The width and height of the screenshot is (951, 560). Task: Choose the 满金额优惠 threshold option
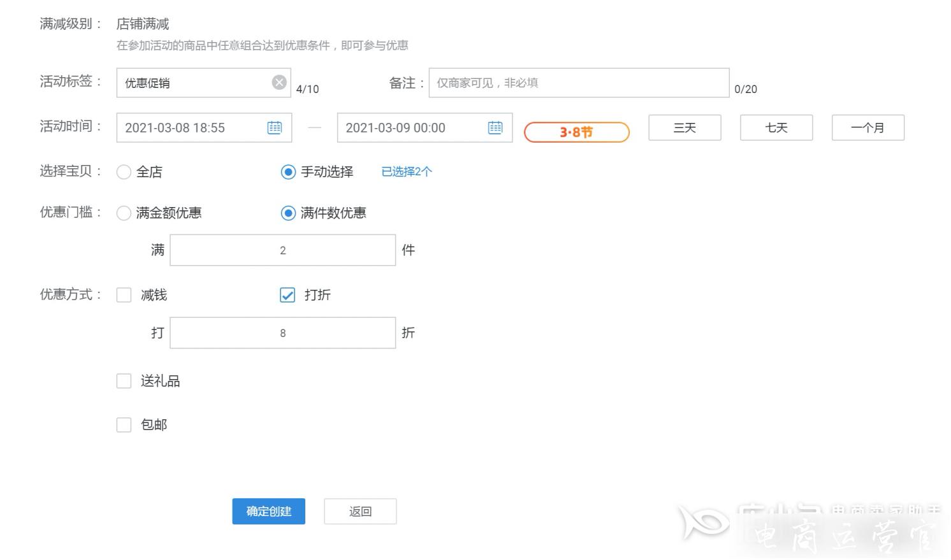pos(124,213)
